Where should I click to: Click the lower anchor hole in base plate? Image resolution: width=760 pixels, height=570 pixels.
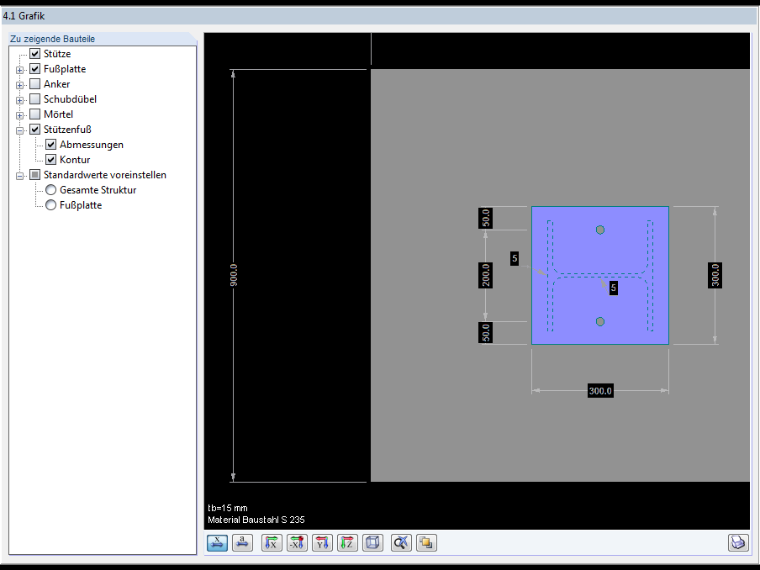(600, 321)
